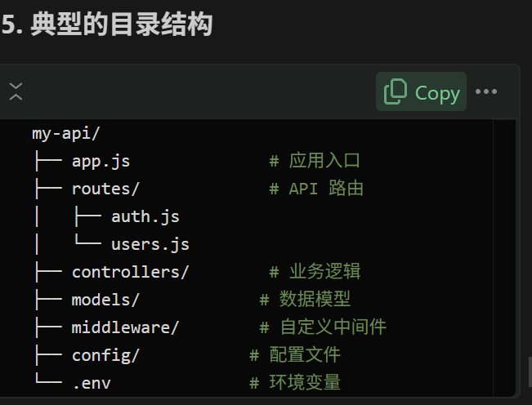Click the routes/ folder name
The width and height of the screenshot is (532, 405).
[105, 189]
